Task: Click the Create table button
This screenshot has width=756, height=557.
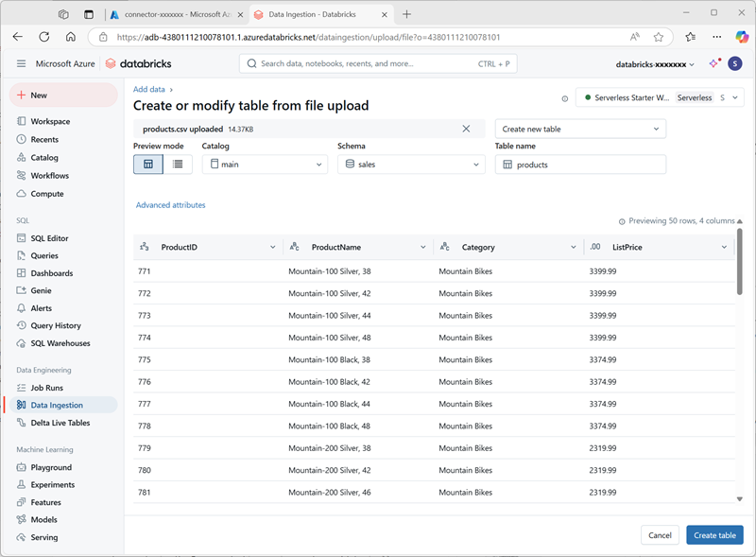Action: [x=714, y=535]
